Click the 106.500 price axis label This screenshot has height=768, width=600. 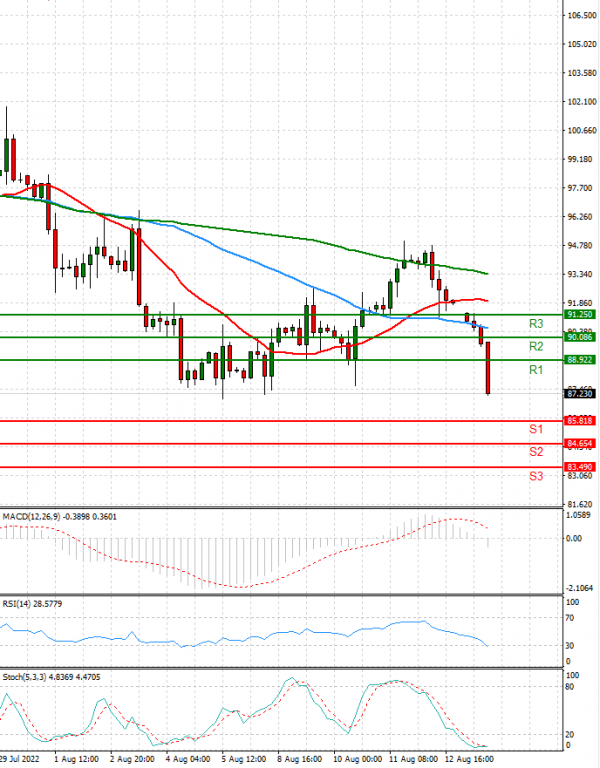coord(580,16)
